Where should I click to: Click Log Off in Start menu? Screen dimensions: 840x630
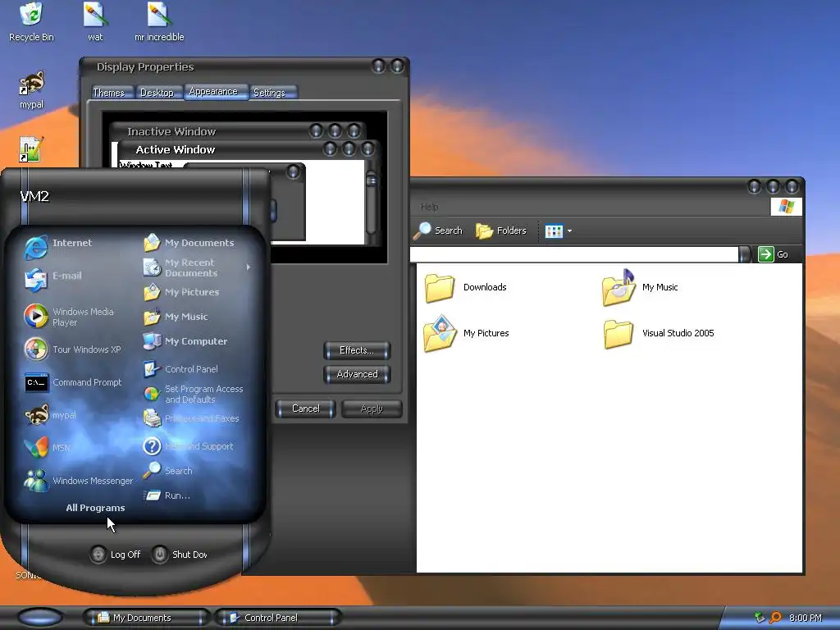pos(115,555)
